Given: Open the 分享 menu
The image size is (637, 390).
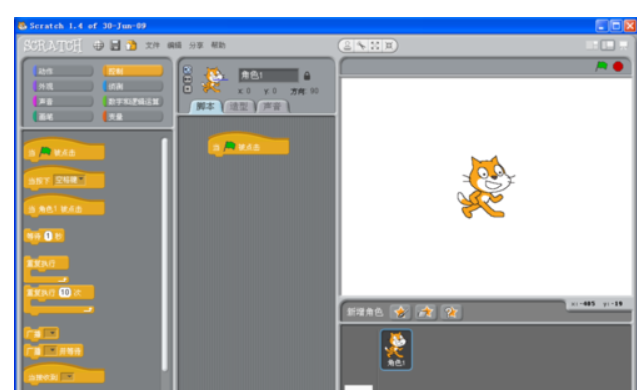Looking at the screenshot, I should (x=196, y=45).
